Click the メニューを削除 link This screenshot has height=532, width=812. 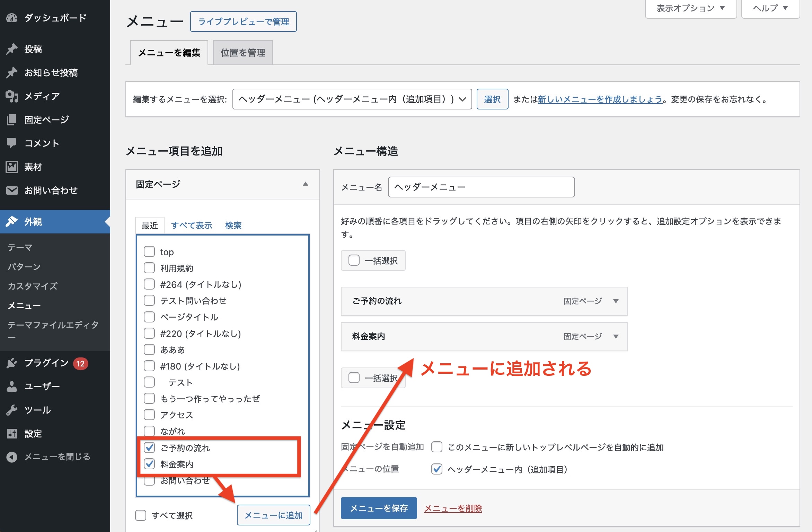(453, 508)
